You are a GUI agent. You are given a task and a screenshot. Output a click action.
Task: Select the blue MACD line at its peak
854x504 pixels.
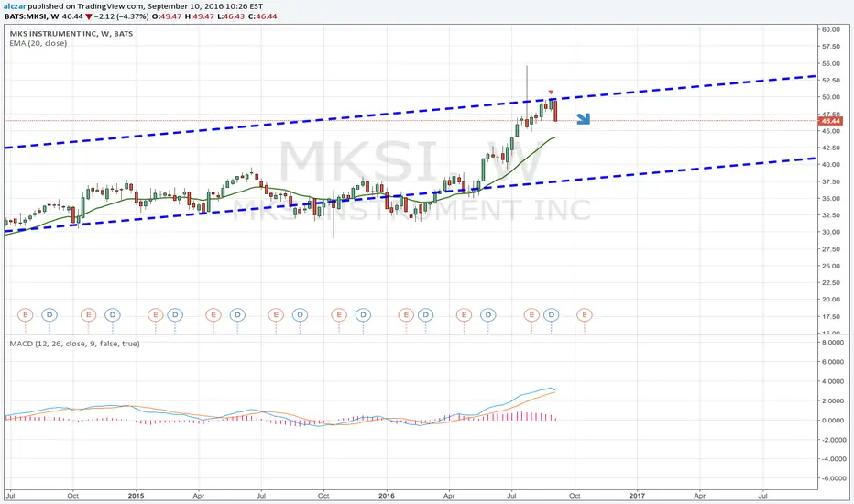point(551,388)
